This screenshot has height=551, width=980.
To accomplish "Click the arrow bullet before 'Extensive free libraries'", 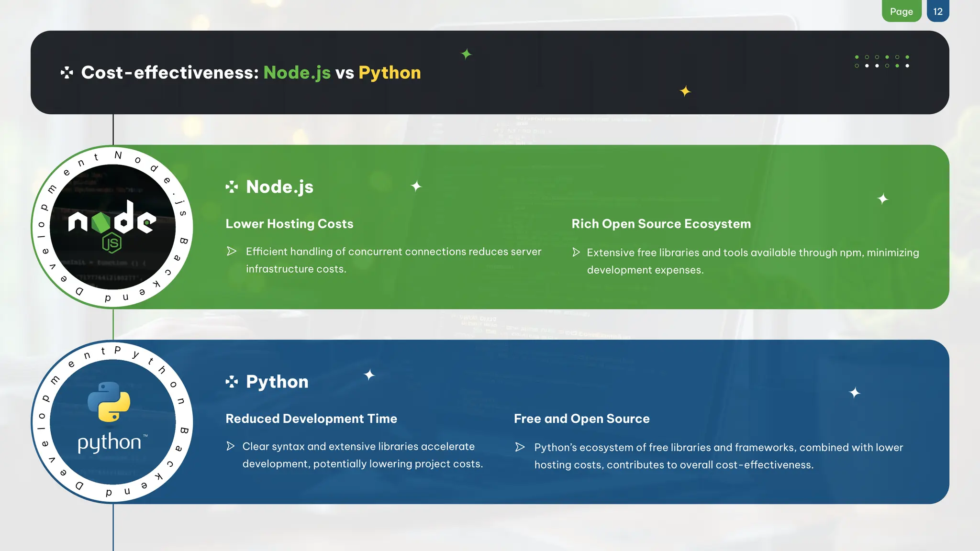I will [x=576, y=253].
